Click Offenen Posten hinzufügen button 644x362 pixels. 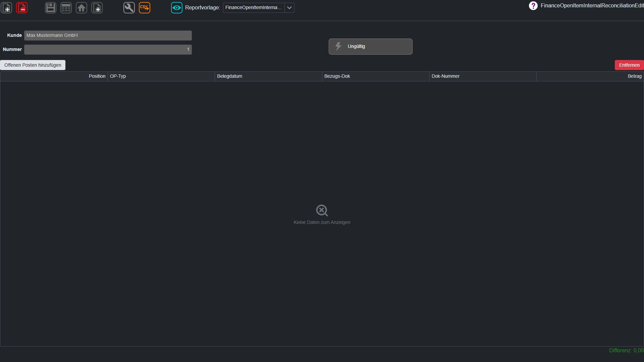click(33, 65)
